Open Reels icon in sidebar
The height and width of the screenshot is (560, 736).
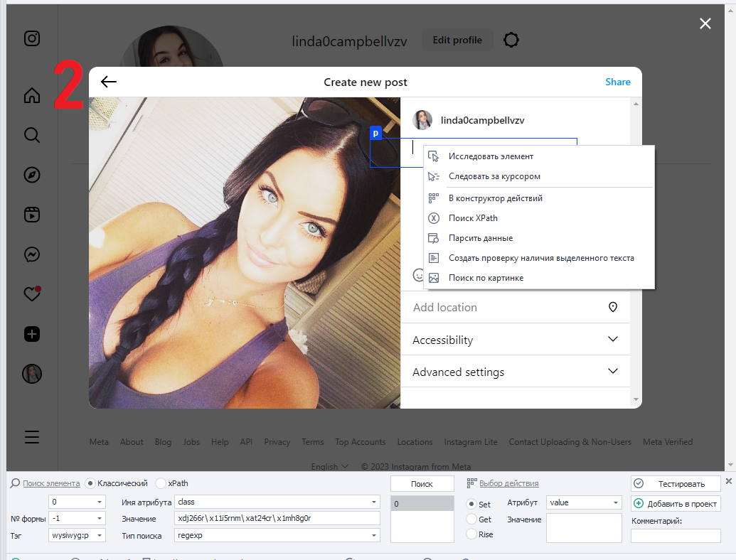(x=32, y=215)
